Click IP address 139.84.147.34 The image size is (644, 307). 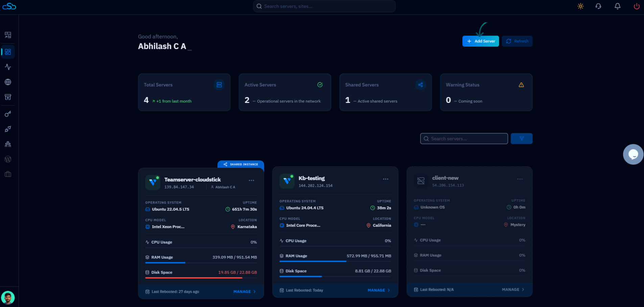179,187
